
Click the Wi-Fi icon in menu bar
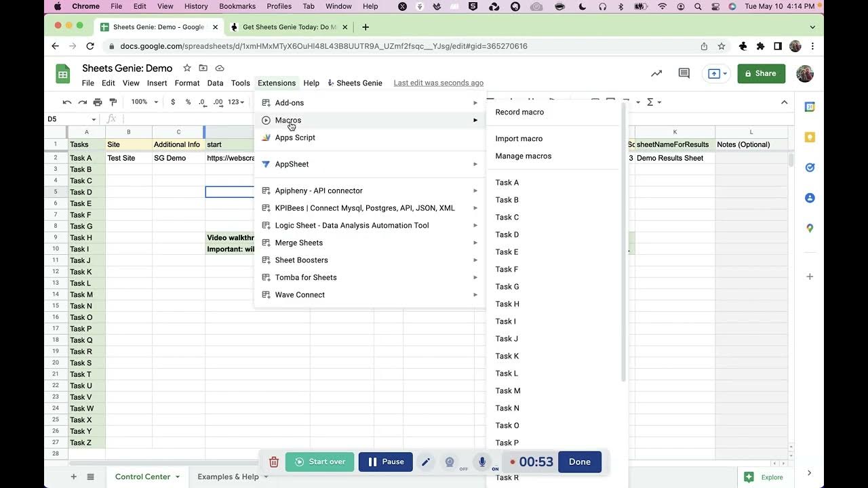pyautogui.click(x=662, y=6)
